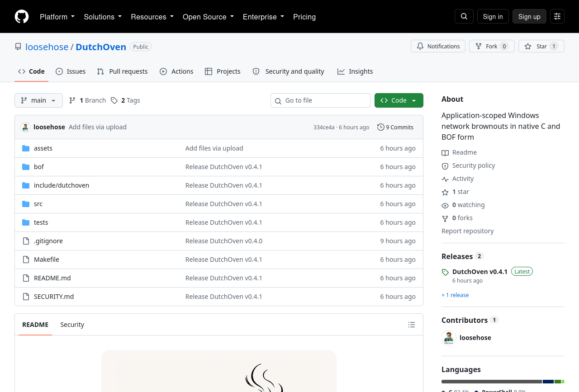Switch to the Actions tab
Viewport: 579px width, 392px height.
pyautogui.click(x=176, y=71)
